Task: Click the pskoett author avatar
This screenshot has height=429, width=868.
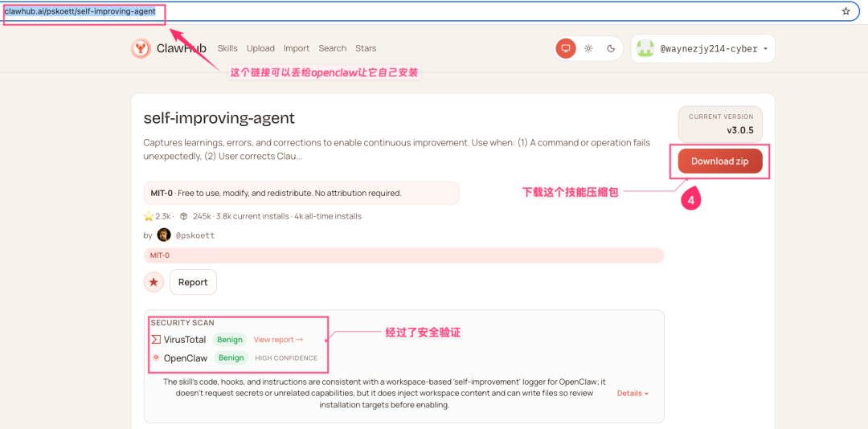Action: 164,235
